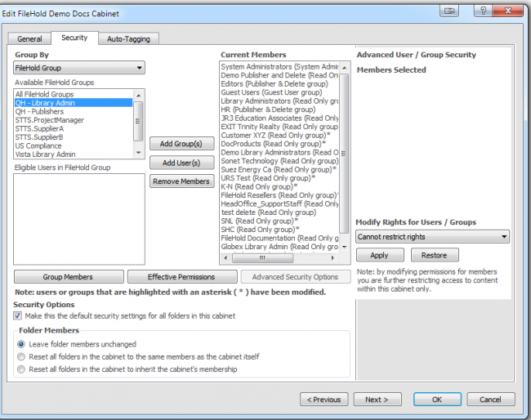This screenshot has width=531, height=420.
Task: Choose Reset folders to same members as cabinet
Action: point(22,357)
